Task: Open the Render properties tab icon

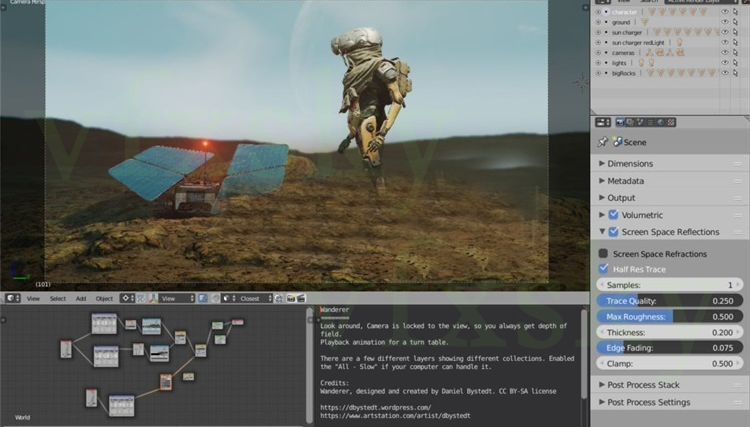Action: coord(620,122)
